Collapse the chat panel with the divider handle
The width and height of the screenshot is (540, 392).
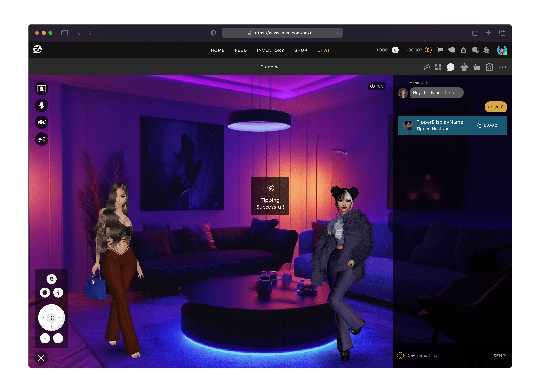(x=390, y=222)
